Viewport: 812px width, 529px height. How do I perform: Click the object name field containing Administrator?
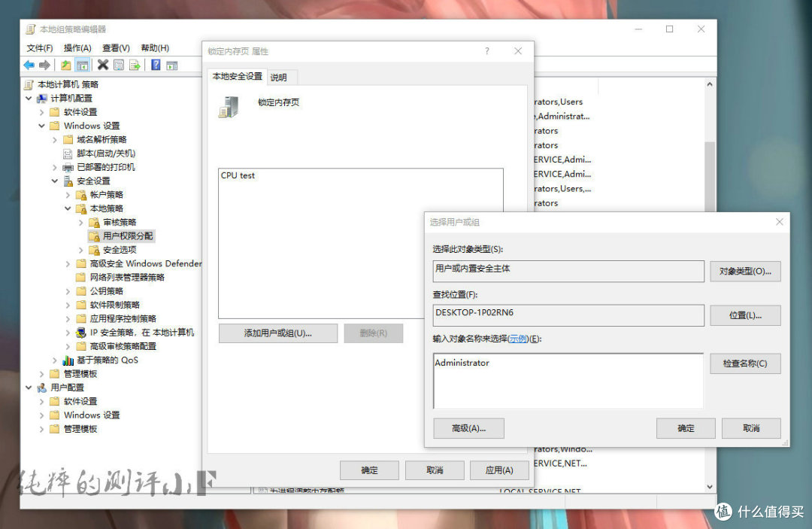tap(568, 381)
